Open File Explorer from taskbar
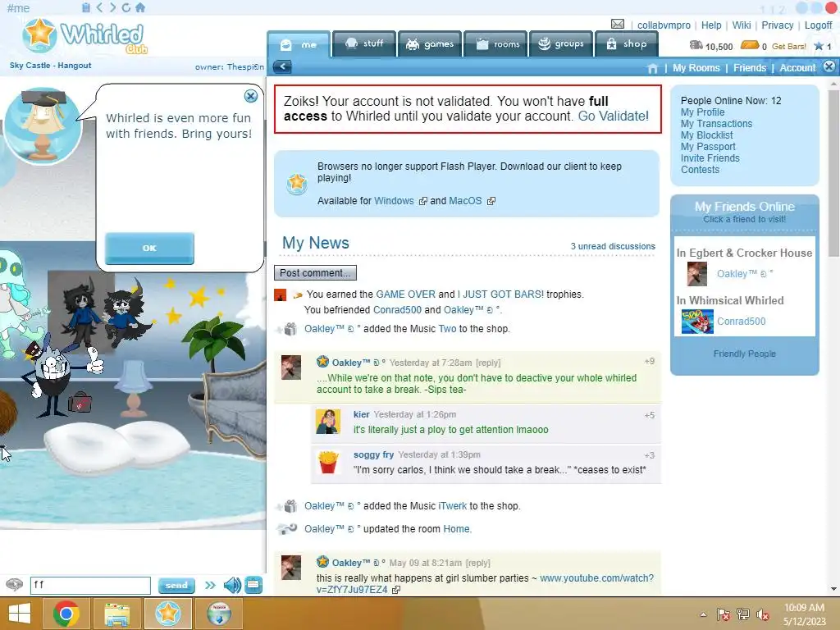Viewport: 840px width, 630px height. click(116, 614)
